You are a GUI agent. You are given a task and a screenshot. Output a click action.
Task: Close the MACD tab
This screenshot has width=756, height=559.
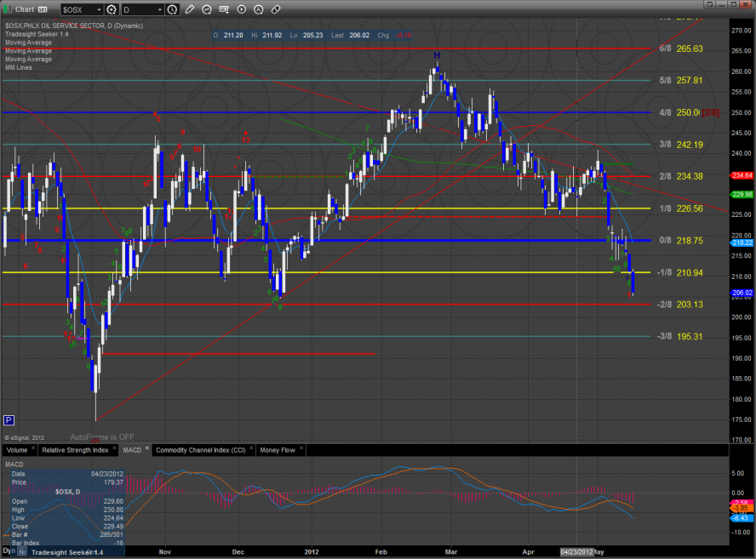click(x=147, y=449)
